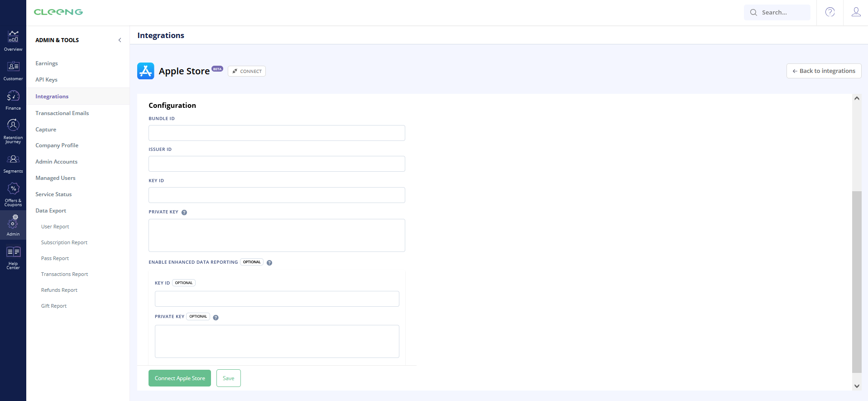The height and width of the screenshot is (401, 868).
Task: Click optional Private Key help icon
Action: click(x=216, y=318)
